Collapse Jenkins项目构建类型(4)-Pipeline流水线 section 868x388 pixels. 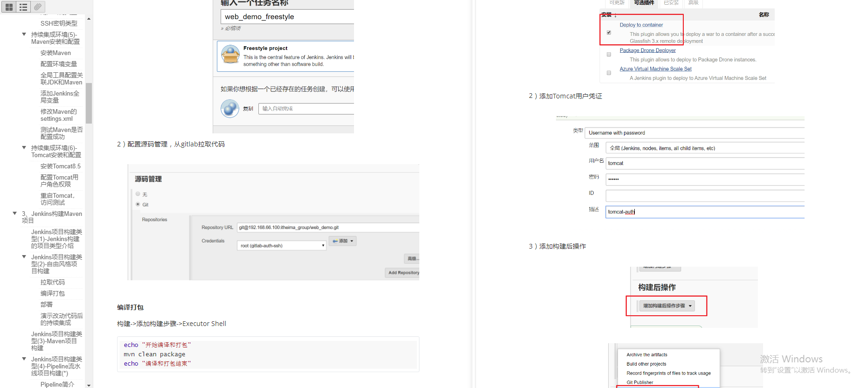[x=24, y=359]
